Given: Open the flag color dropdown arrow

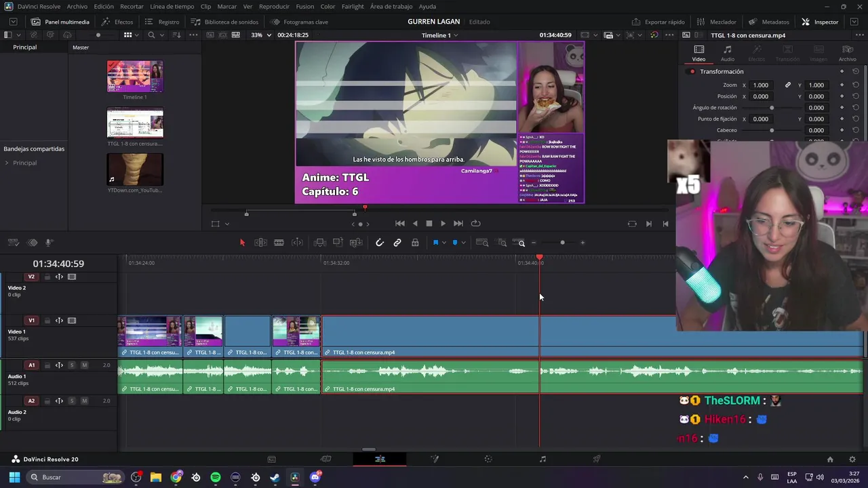Looking at the screenshot, I should (444, 243).
